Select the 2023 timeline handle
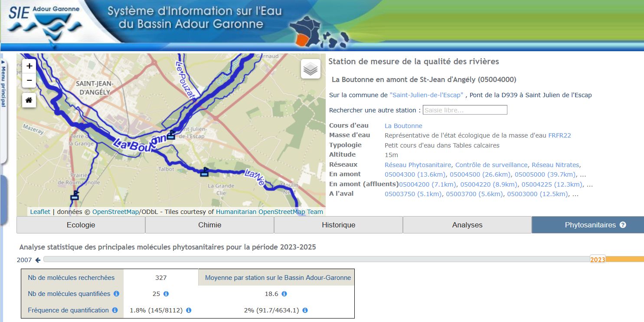This screenshot has width=644, height=322. (x=598, y=260)
